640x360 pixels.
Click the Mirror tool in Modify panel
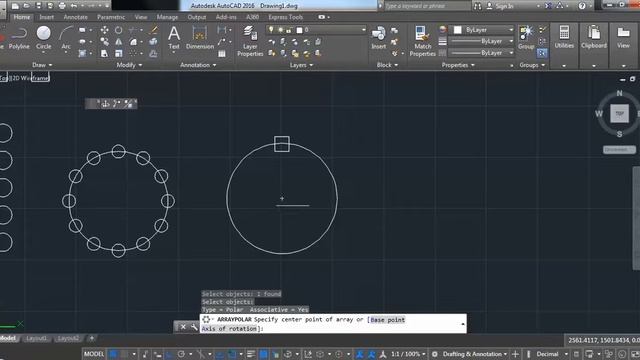tap(118, 42)
